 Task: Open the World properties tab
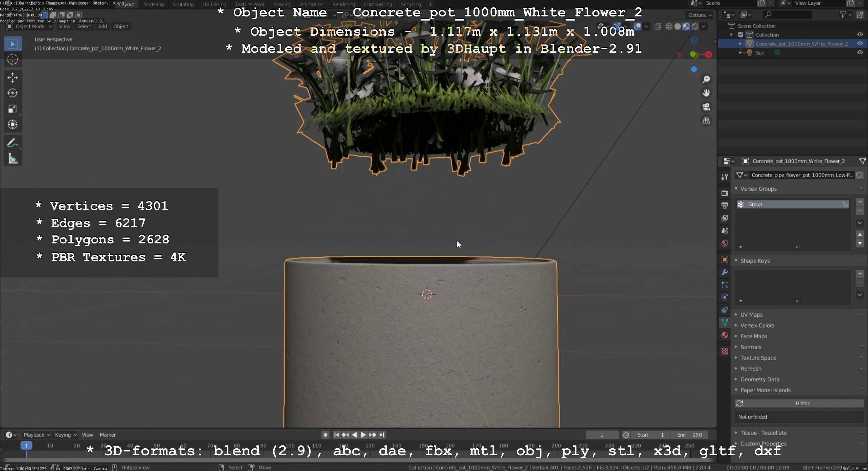725,243
